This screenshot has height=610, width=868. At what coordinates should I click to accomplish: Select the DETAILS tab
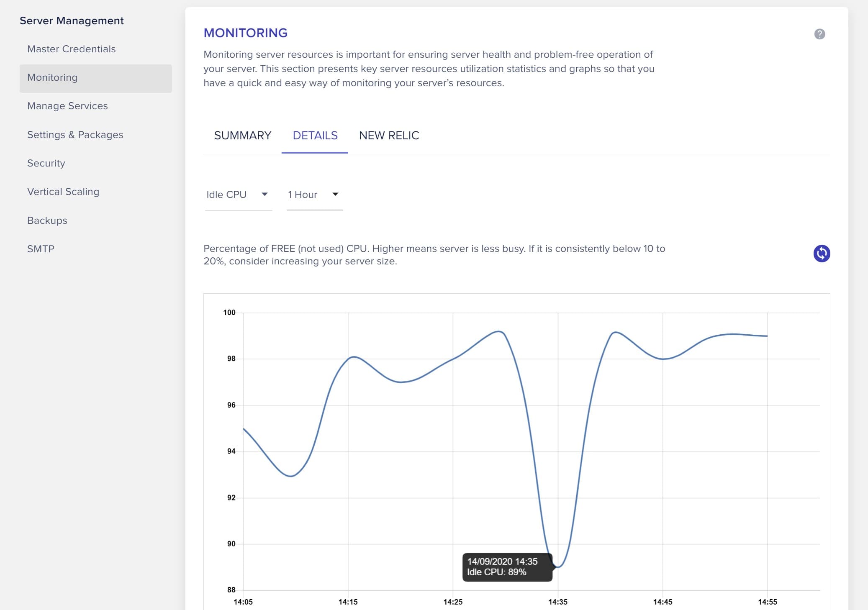(x=315, y=135)
